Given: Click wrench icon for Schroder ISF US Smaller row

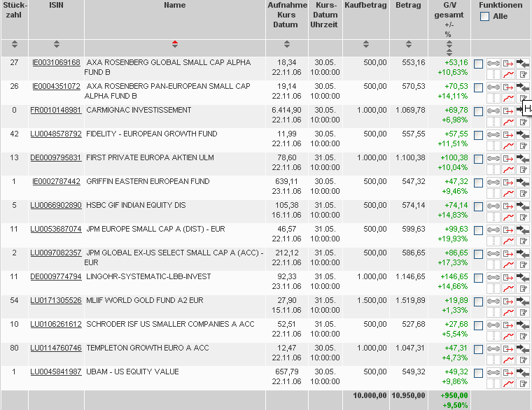Looking at the screenshot, I should (x=493, y=325).
